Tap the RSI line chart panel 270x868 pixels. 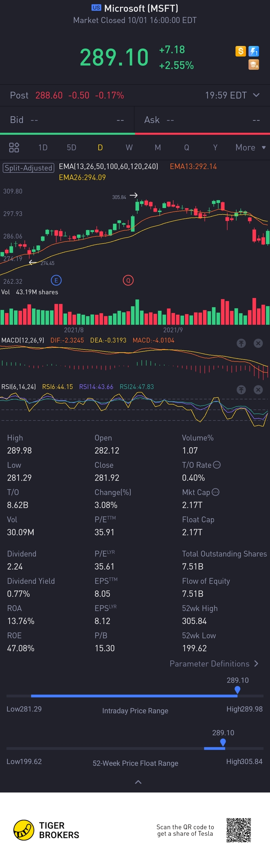tap(135, 409)
